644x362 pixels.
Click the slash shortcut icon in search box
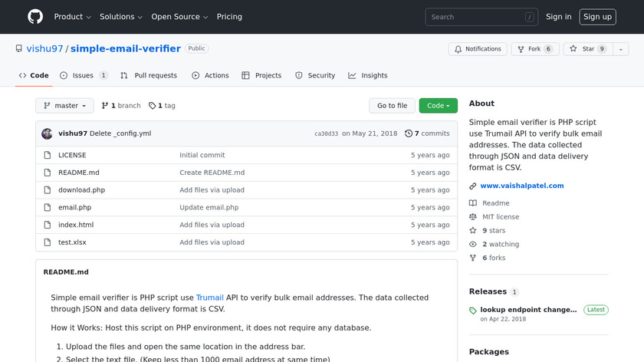tap(530, 18)
